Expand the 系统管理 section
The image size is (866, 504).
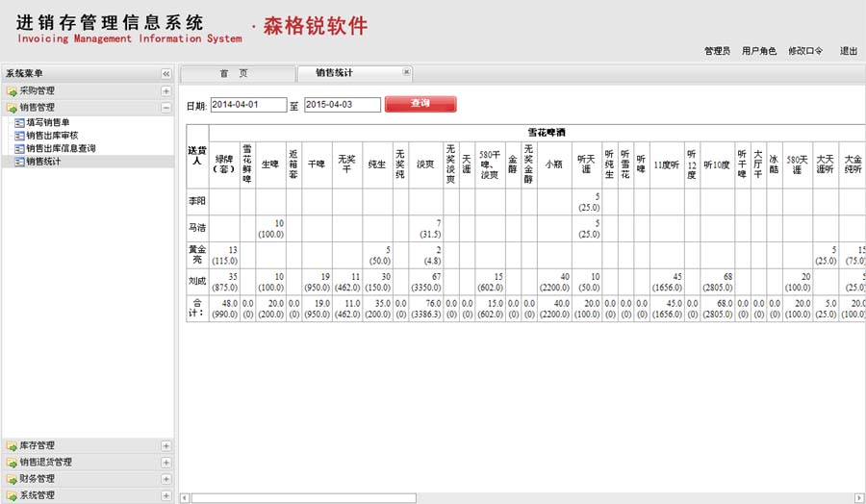click(x=166, y=495)
